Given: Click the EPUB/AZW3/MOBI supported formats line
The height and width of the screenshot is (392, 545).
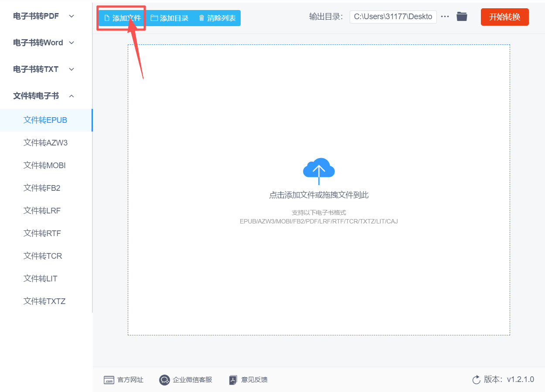Looking at the screenshot, I should click(319, 221).
